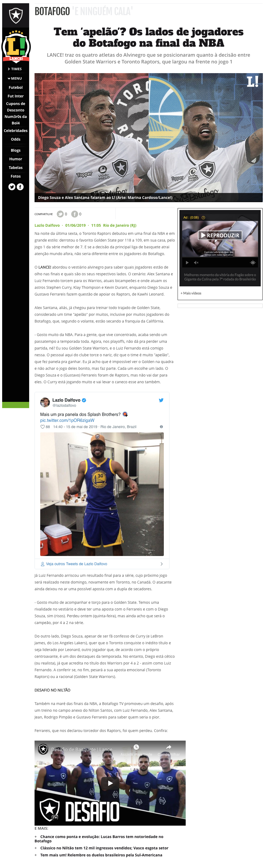Expand the TIMES sidebar menu
The height and width of the screenshot is (868, 268).
pos(15,69)
